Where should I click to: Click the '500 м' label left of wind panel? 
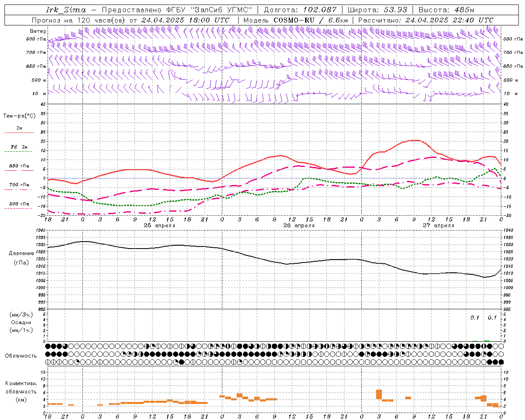(x=39, y=80)
